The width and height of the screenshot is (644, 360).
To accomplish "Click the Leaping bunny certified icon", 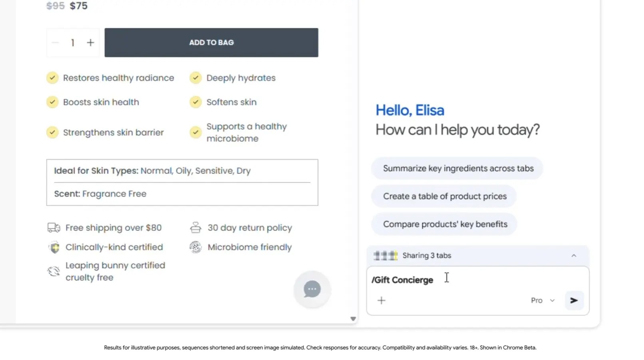I will tap(54, 271).
